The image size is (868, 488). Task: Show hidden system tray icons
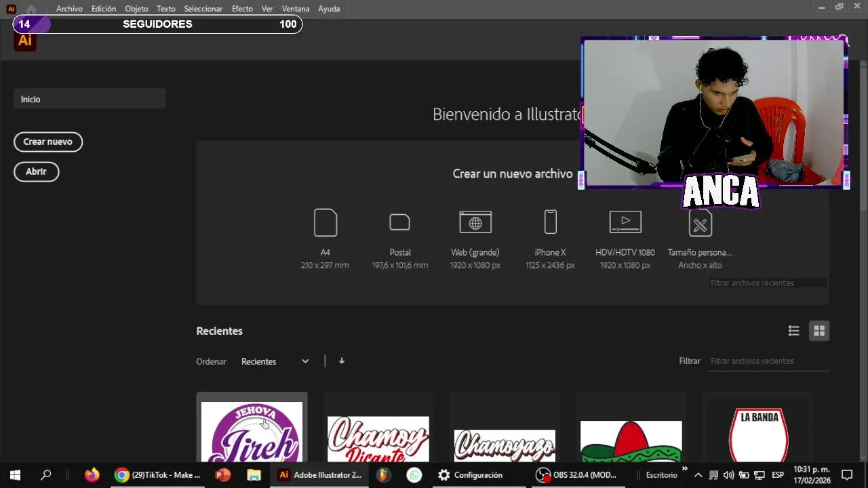click(698, 475)
